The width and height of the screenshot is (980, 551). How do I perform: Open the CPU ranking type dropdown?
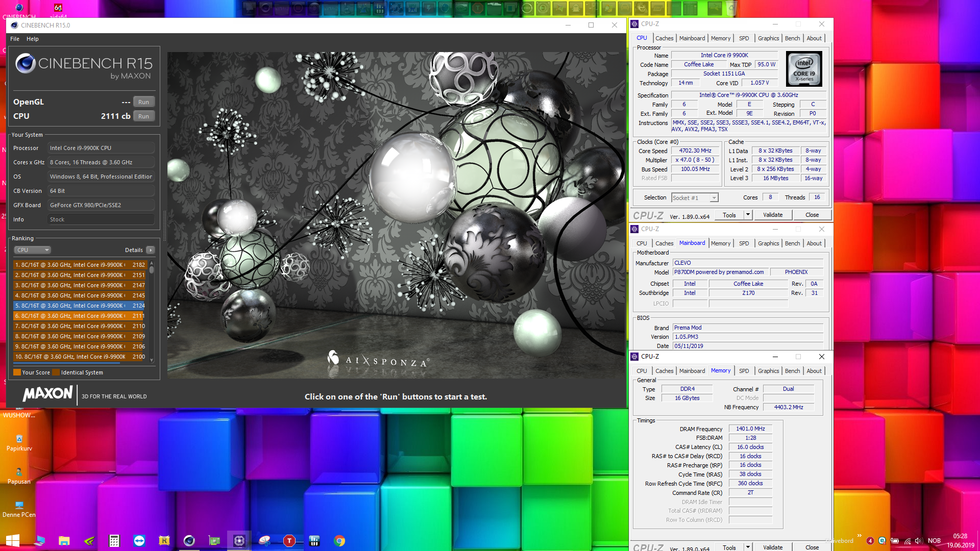[33, 250]
